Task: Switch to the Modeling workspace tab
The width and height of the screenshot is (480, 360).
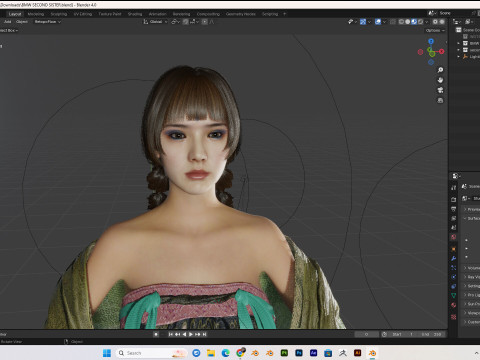Action: (36, 14)
